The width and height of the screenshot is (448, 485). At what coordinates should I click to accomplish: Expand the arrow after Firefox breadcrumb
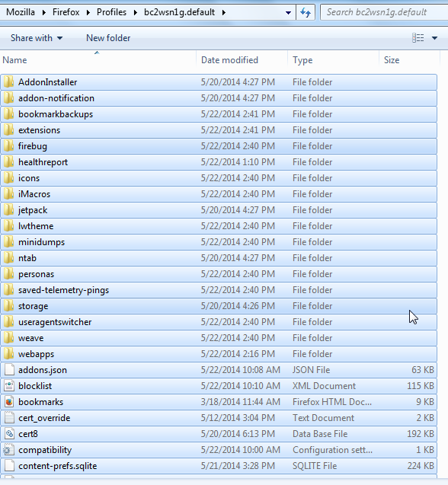pyautogui.click(x=88, y=13)
